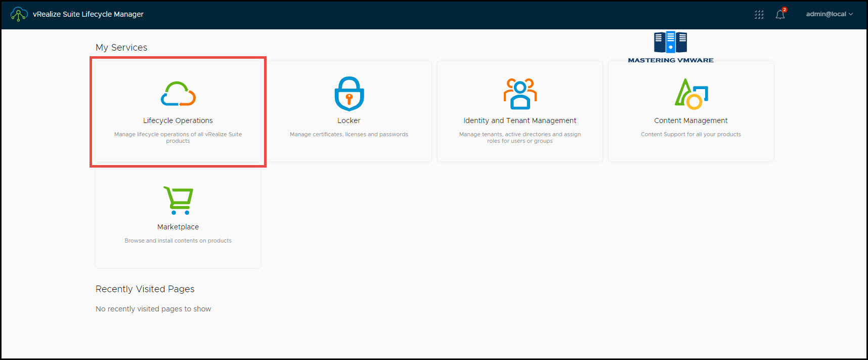Open the Content Management title link
868x360 pixels.
691,121
